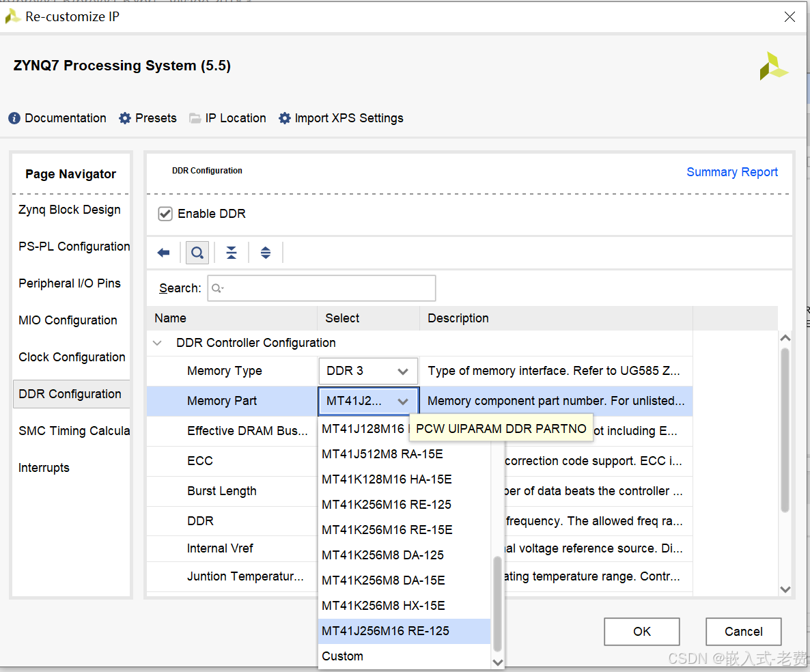The width and height of the screenshot is (810, 672).
Task: Select MT41K256M8 HX-15E option
Action: tap(404, 606)
